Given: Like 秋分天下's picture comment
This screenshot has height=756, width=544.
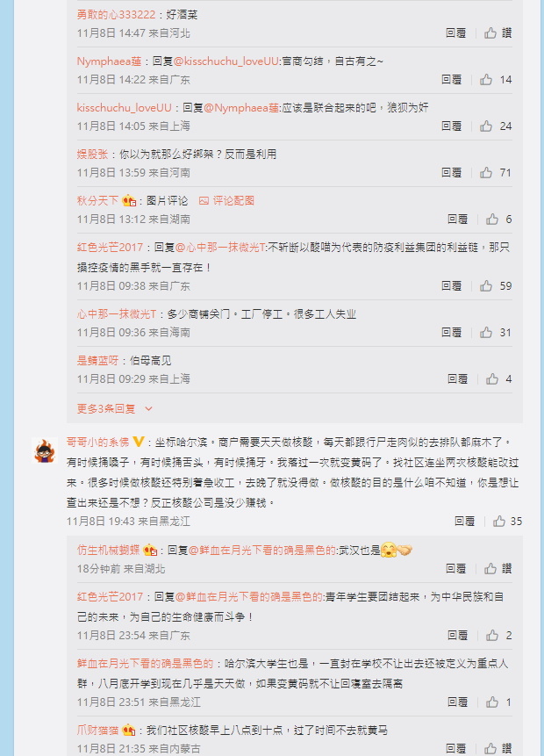Looking at the screenshot, I should [498, 220].
